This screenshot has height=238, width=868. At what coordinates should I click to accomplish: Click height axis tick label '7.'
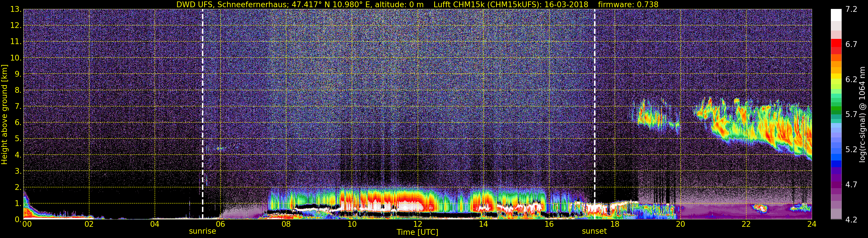click(x=18, y=106)
